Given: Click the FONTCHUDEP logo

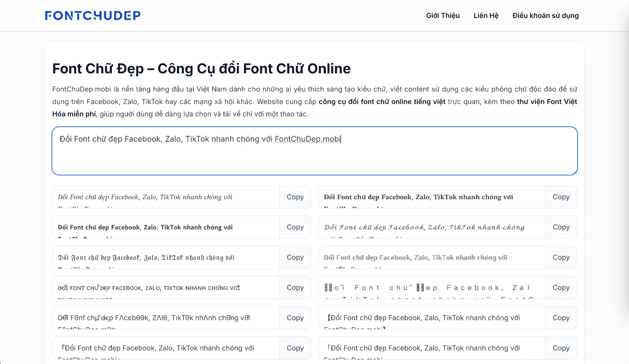Looking at the screenshot, I should 93,16.
